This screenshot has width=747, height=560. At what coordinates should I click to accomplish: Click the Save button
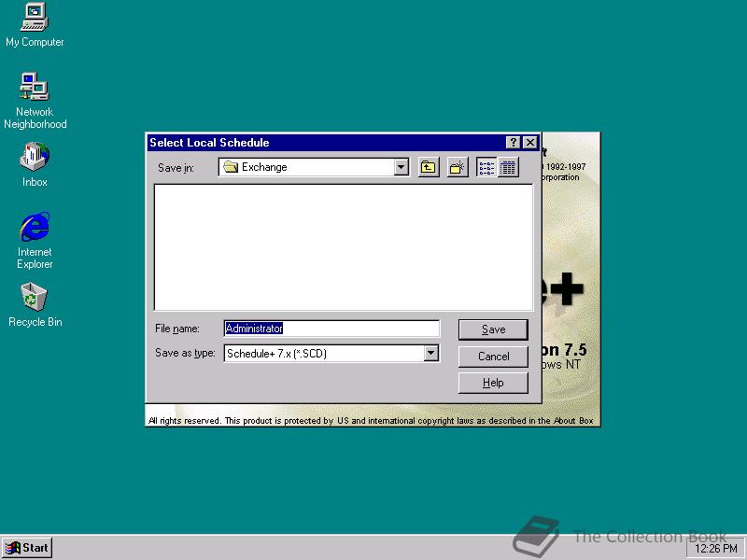click(x=493, y=329)
